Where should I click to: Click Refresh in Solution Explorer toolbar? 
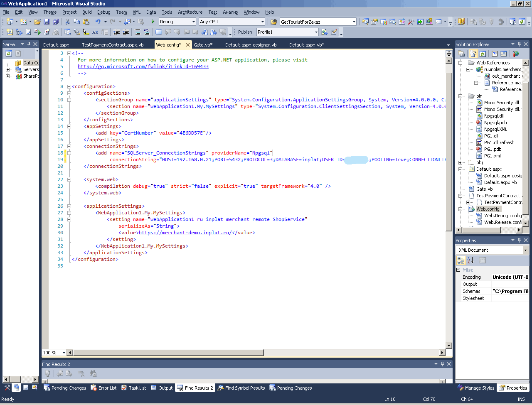pos(482,54)
